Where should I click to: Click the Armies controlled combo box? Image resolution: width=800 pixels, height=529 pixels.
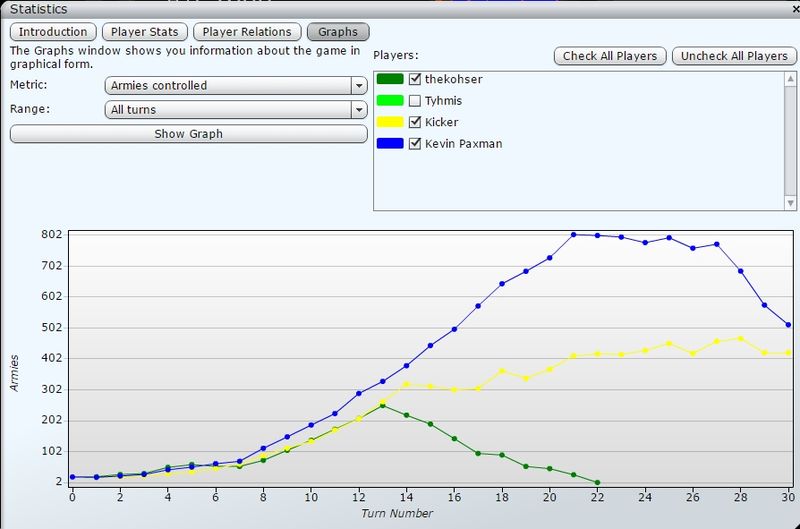coord(228,86)
